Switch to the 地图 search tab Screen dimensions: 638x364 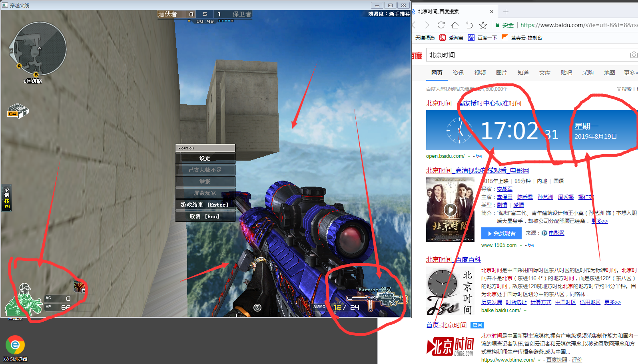[x=610, y=73]
